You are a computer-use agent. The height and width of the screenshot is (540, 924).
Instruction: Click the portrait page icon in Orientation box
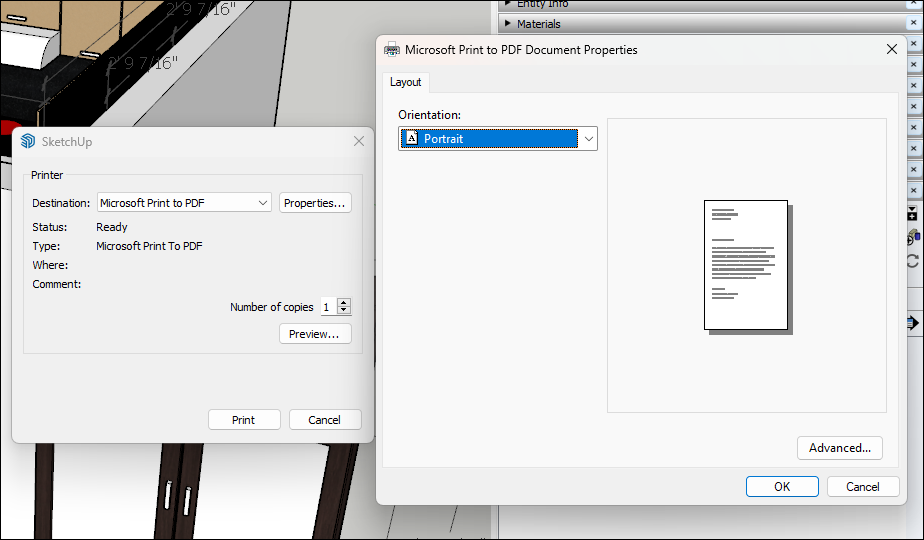(412, 139)
